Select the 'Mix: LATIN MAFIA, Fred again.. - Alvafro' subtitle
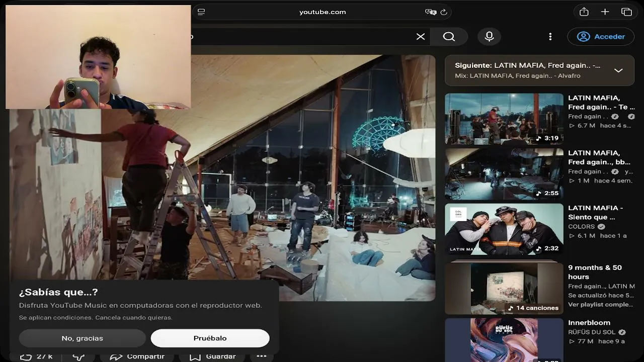The image size is (644, 362). coord(518,76)
